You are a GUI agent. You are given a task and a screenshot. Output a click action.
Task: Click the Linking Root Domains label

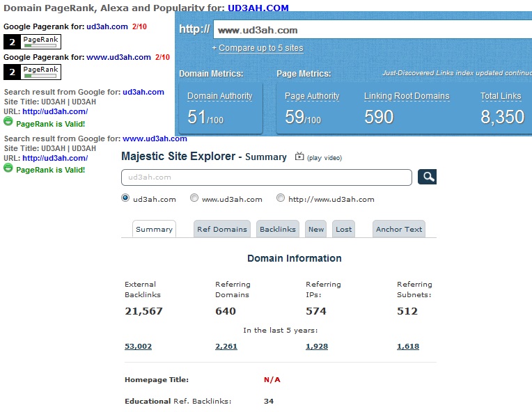(x=407, y=96)
